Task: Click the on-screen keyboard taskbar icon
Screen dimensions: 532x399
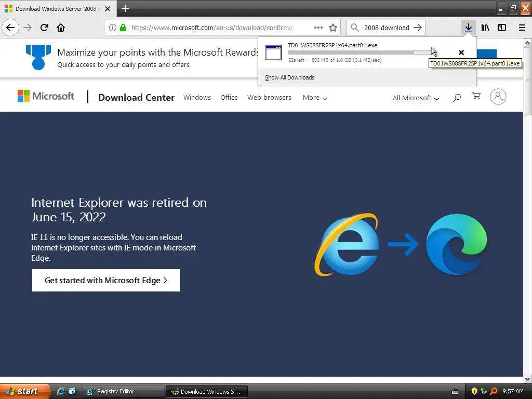Action: (455, 392)
